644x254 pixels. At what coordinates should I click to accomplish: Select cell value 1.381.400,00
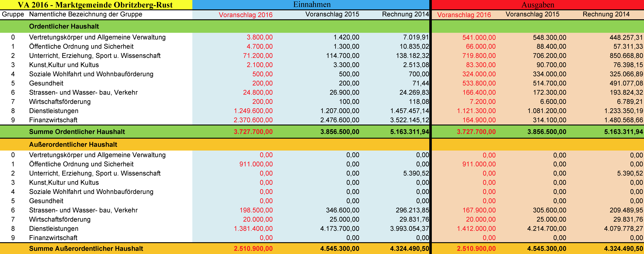[x=253, y=229]
